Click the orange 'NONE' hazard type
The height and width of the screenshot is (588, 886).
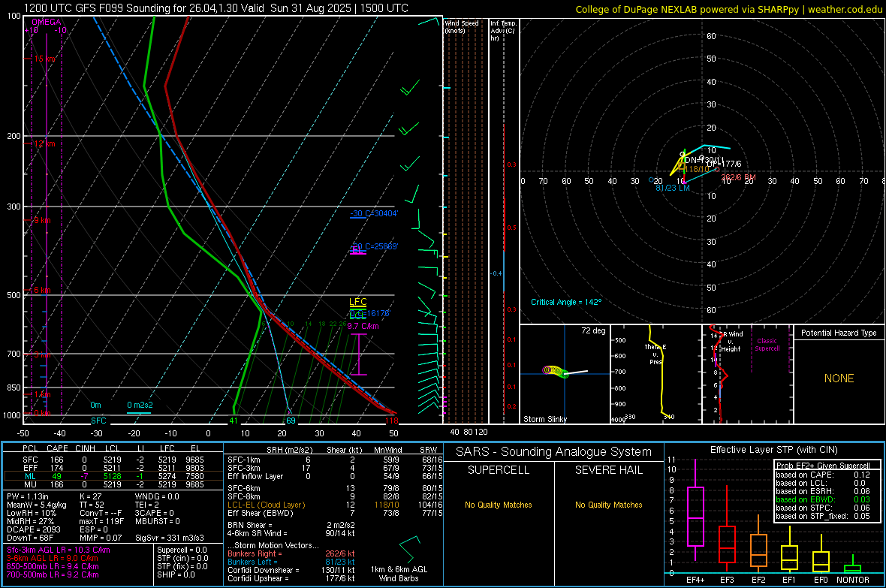[x=839, y=378]
